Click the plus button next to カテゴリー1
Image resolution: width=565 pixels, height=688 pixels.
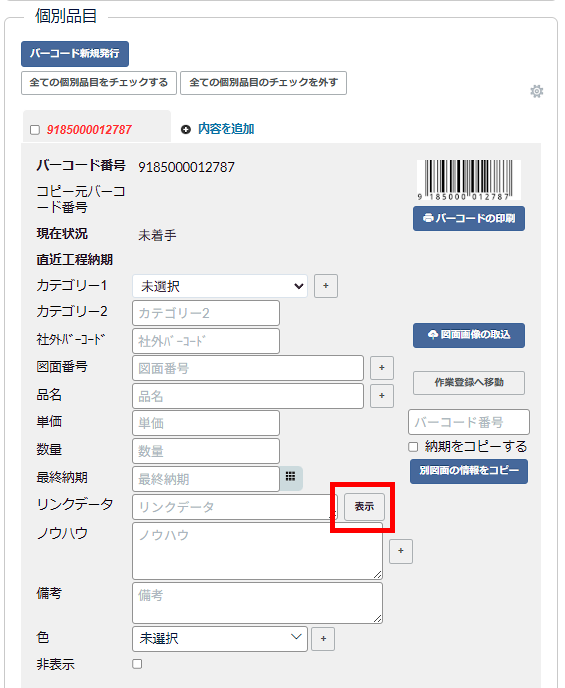point(326,286)
